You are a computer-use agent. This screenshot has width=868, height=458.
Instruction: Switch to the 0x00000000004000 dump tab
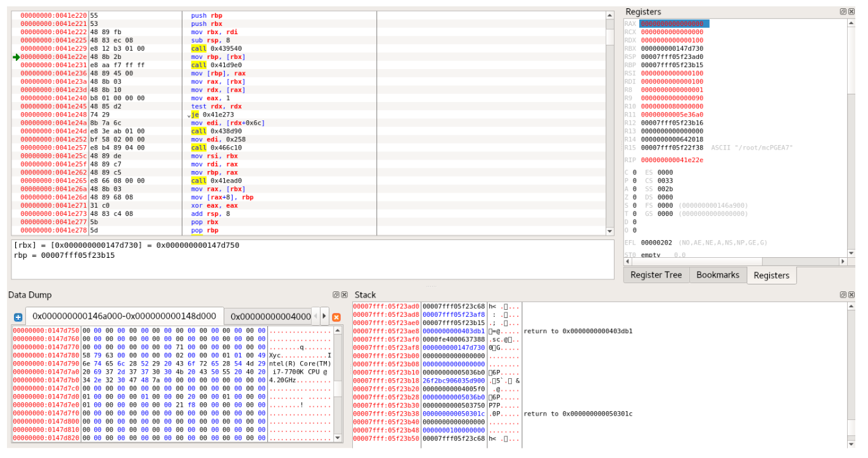click(270, 316)
